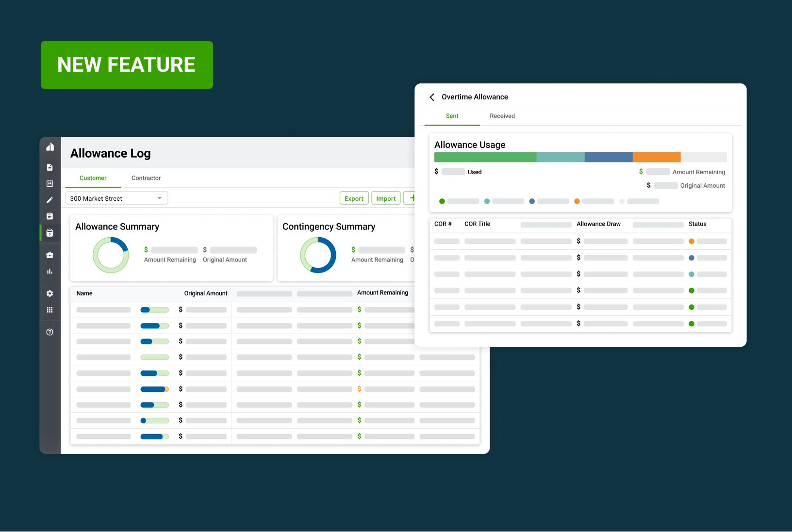Click Original Amount column header in log table

click(x=206, y=293)
